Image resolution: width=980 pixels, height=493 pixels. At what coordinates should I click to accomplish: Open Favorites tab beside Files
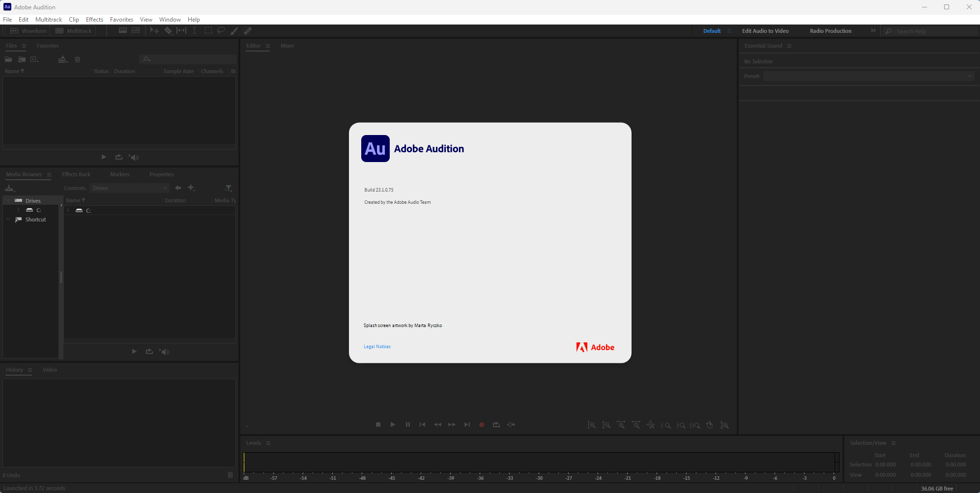pyautogui.click(x=48, y=46)
